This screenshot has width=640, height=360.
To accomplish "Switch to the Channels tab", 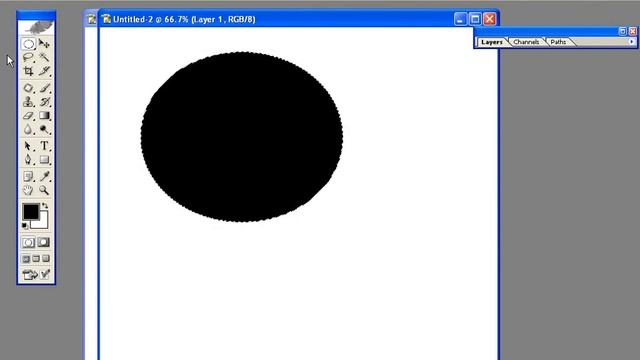I will (526, 42).
